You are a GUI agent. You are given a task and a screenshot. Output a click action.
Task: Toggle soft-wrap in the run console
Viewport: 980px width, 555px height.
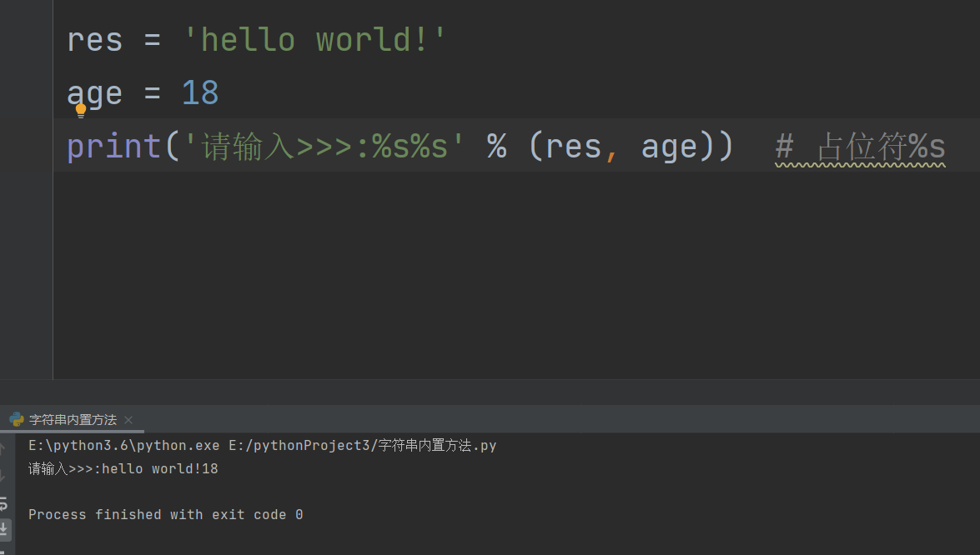tap(3, 503)
